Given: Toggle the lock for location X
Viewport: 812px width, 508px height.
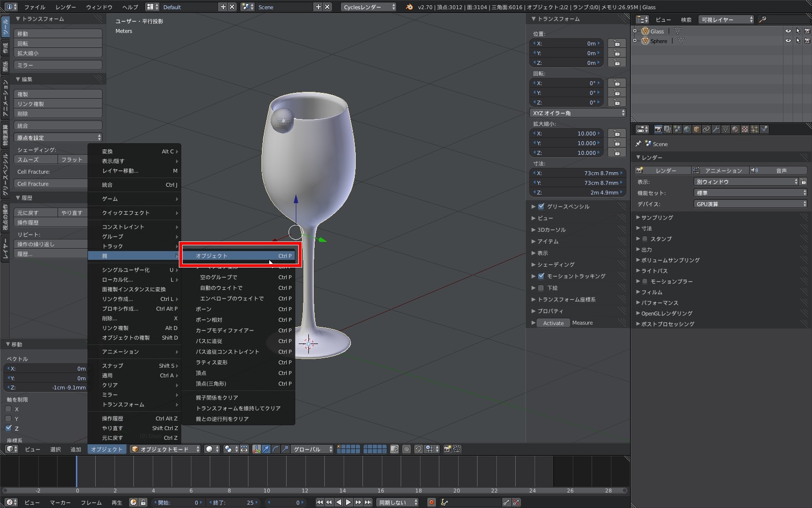Looking at the screenshot, I should (x=617, y=43).
